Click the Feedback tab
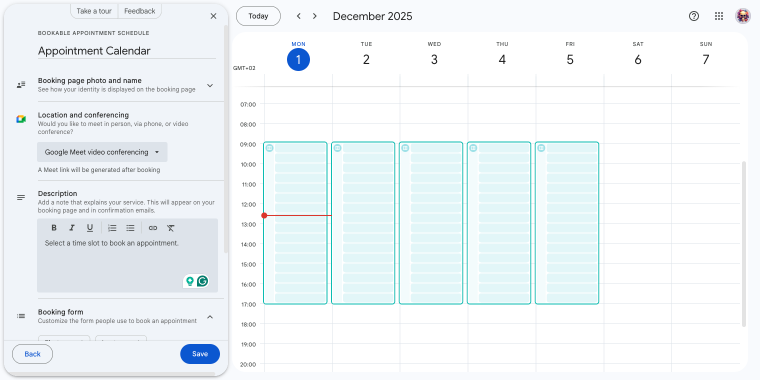The image size is (760, 380). click(x=140, y=11)
